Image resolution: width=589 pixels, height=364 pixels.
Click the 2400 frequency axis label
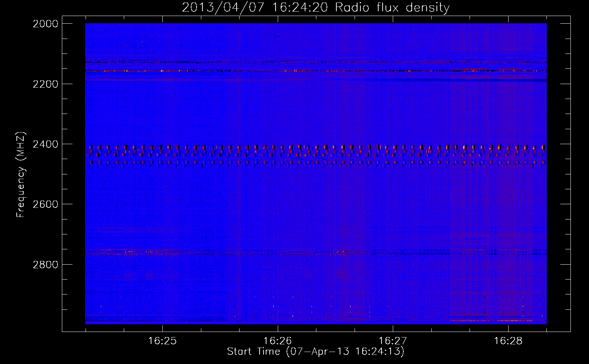click(46, 144)
